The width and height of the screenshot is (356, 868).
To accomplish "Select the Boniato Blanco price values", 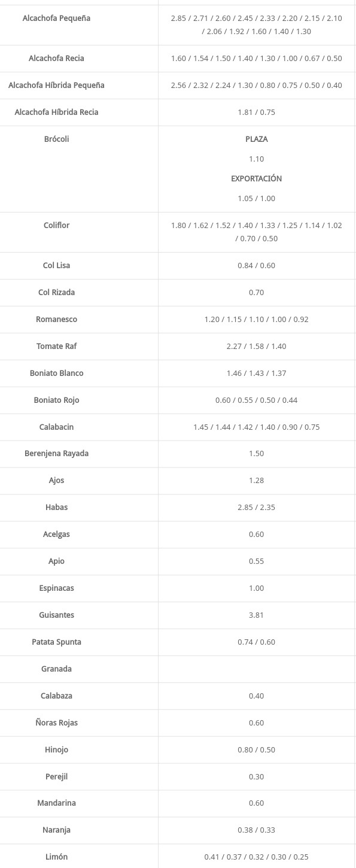I will coord(256,374).
